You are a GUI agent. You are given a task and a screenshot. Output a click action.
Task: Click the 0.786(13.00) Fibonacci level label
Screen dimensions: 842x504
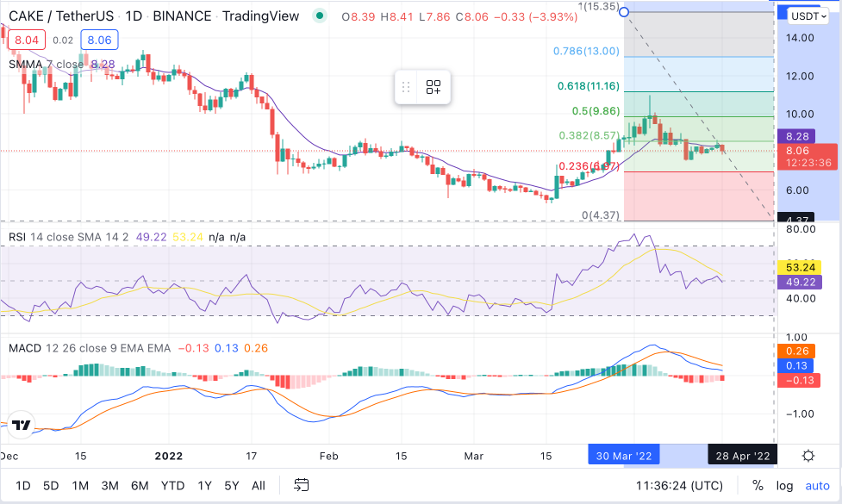[586, 51]
